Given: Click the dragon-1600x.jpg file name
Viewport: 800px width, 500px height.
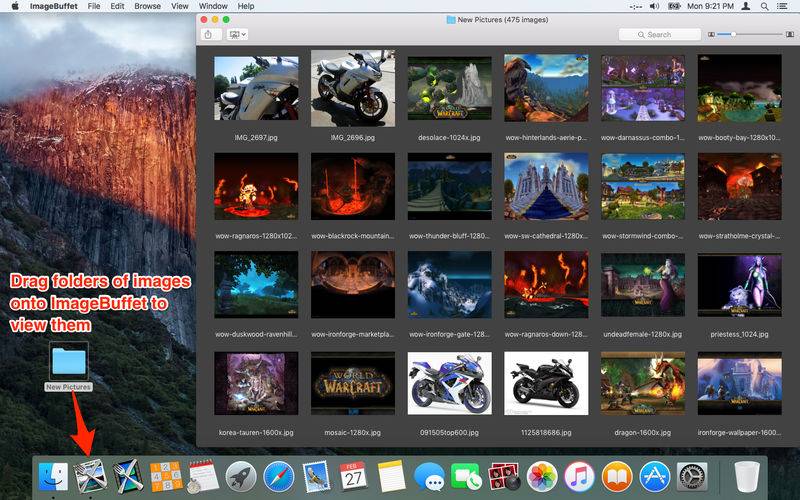Looking at the screenshot, I should (643, 433).
